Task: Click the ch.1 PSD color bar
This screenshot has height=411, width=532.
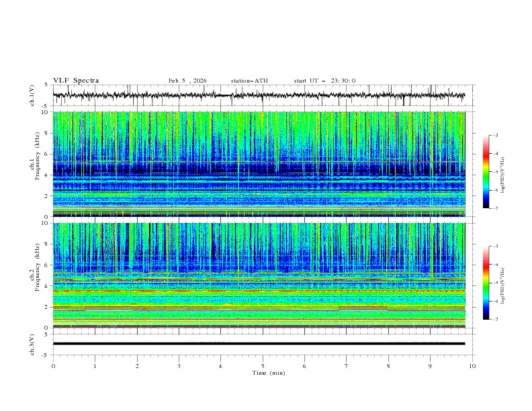Action: [x=486, y=172]
